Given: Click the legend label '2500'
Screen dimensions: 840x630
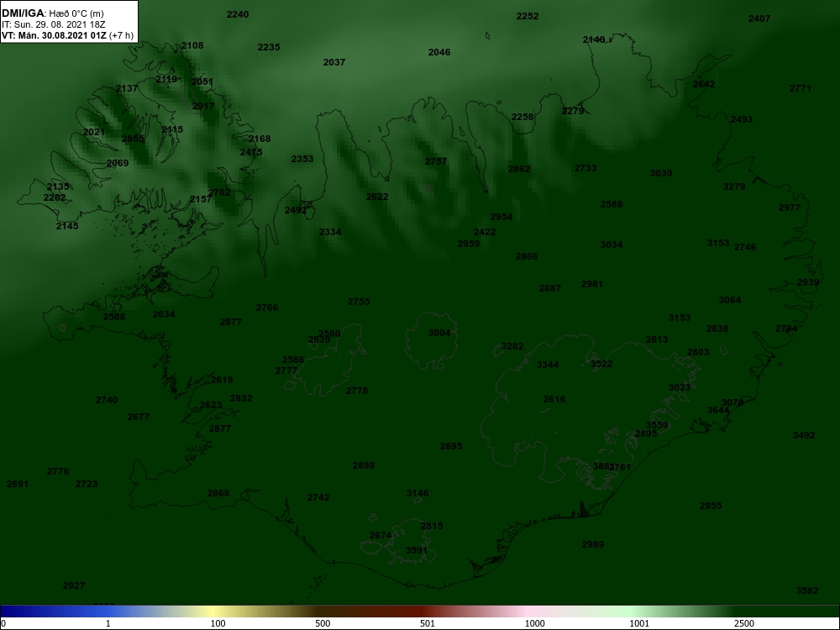Looking at the screenshot, I should (744, 623).
